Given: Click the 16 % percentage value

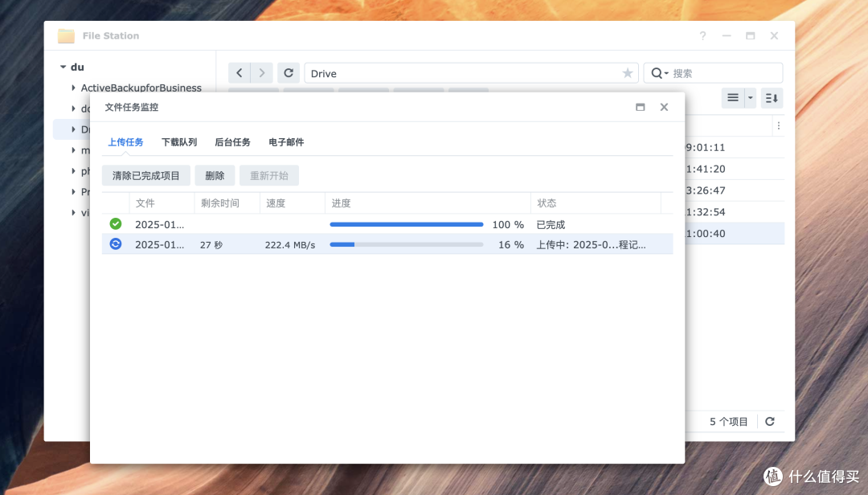Looking at the screenshot, I should (511, 245).
